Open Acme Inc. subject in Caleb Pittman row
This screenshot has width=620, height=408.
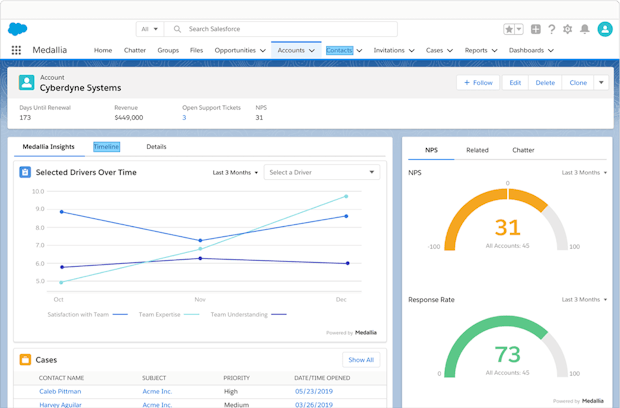click(x=157, y=391)
